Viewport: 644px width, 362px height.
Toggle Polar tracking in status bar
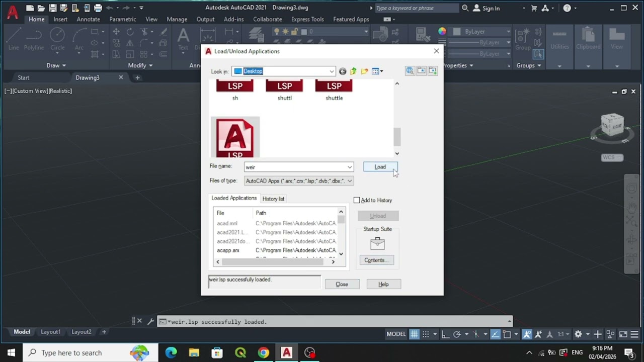[457, 334]
